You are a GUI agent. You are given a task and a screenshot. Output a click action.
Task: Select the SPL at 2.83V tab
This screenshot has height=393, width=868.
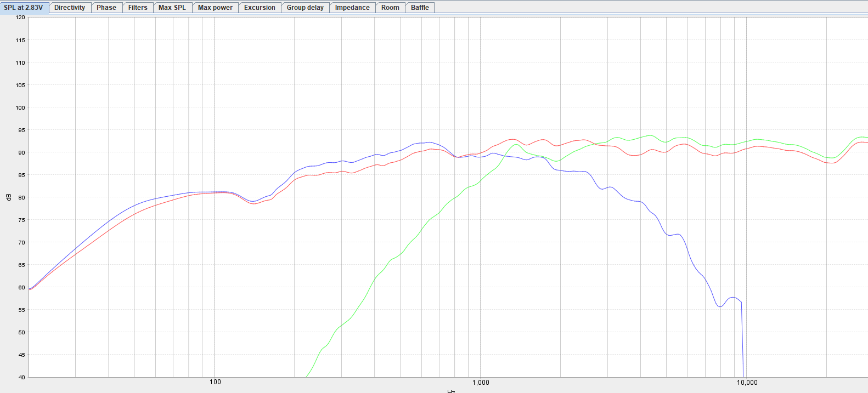[24, 7]
